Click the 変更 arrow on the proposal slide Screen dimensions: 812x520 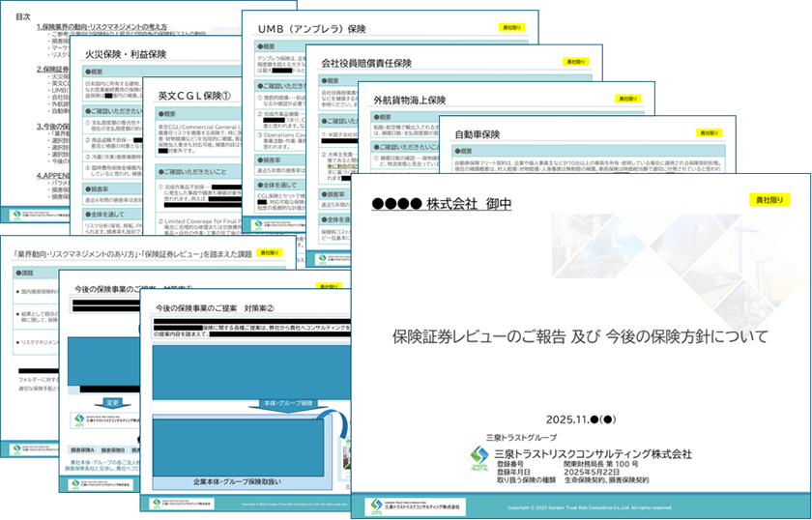[112, 403]
